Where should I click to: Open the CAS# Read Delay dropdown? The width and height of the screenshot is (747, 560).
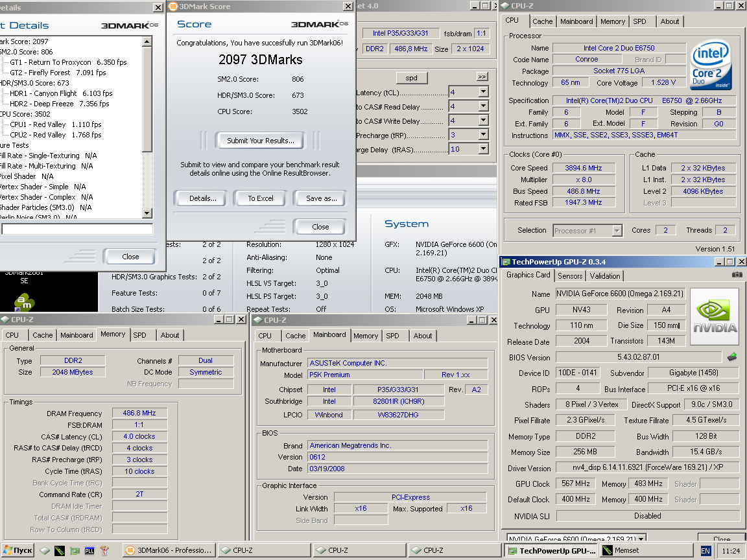483,106
